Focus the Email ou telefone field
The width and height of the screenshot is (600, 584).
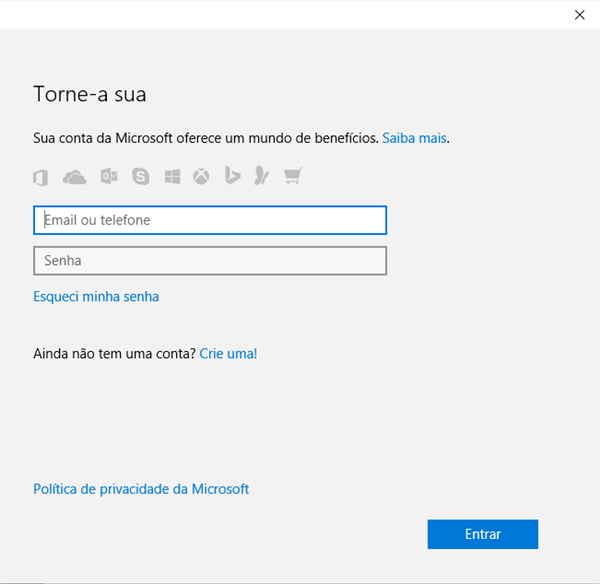(210, 220)
